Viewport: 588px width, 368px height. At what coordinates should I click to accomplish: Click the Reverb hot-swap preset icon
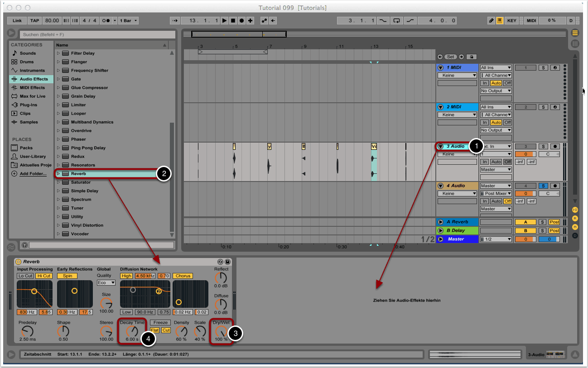coord(220,262)
